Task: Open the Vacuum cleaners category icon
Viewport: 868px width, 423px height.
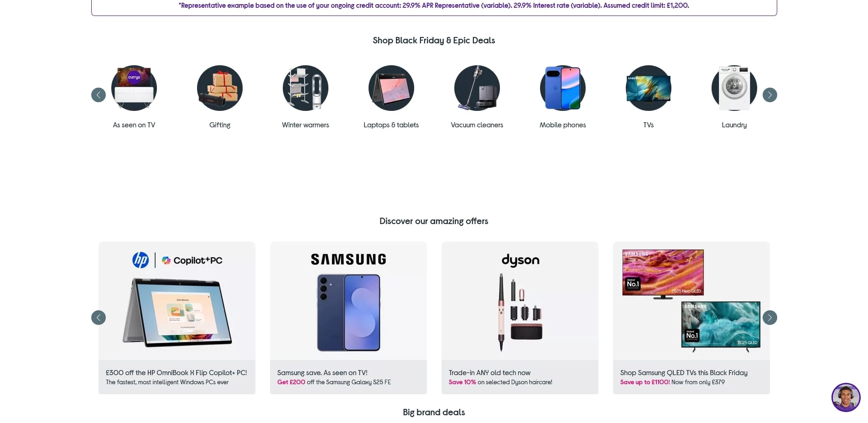Action: pos(477,88)
